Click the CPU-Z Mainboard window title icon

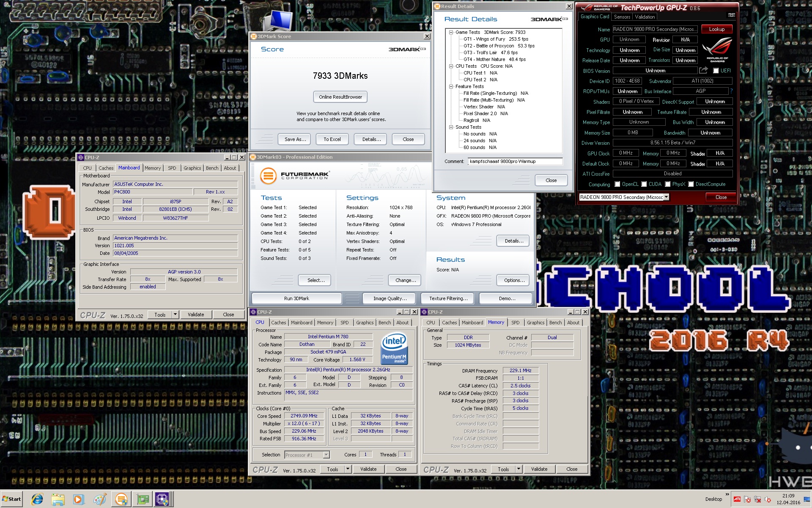point(80,157)
